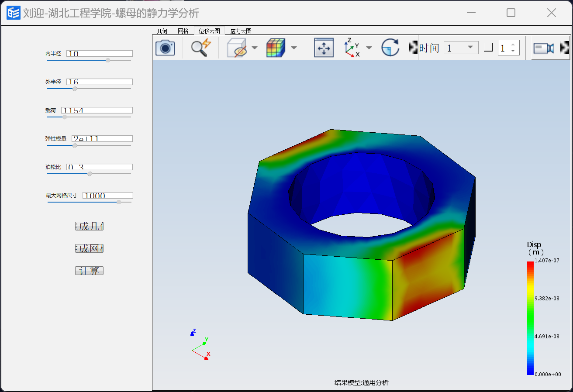Screen dimensions: 573x392
Task: Click the 4.691e-08 legend value
Action: click(x=547, y=337)
